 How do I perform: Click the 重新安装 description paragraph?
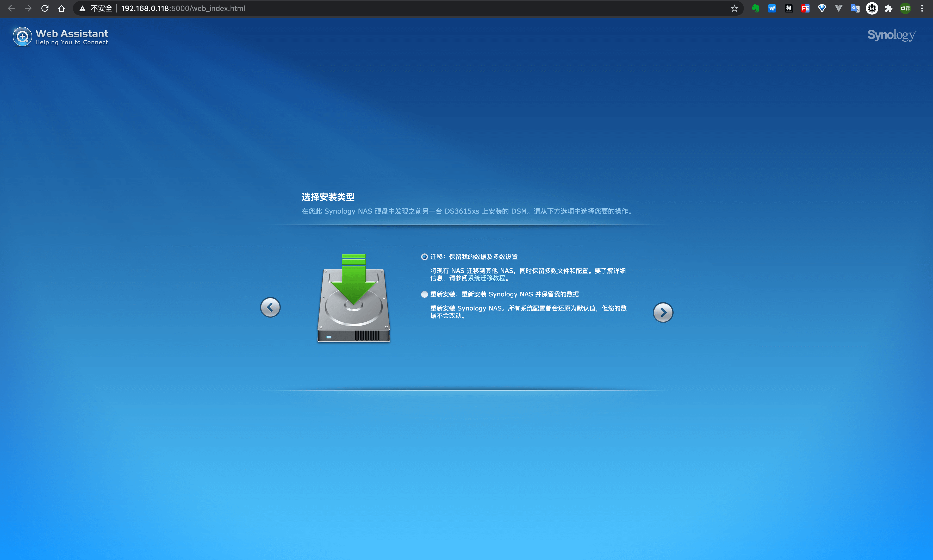tap(528, 312)
